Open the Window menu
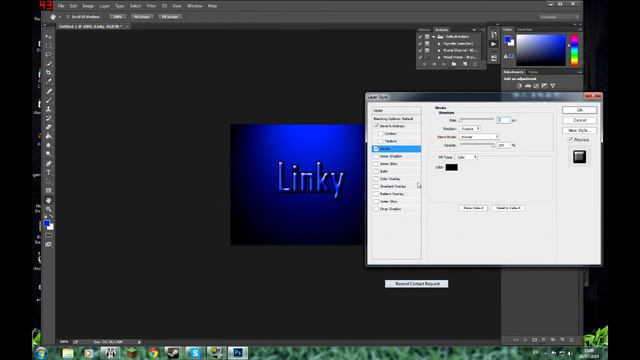 194,6
